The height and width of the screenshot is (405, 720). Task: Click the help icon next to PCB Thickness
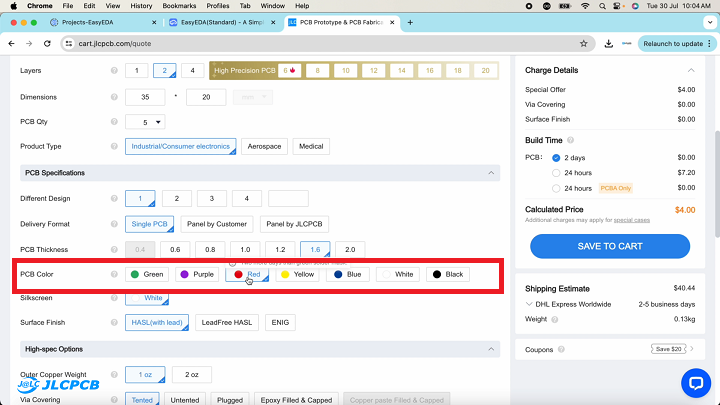click(x=114, y=249)
